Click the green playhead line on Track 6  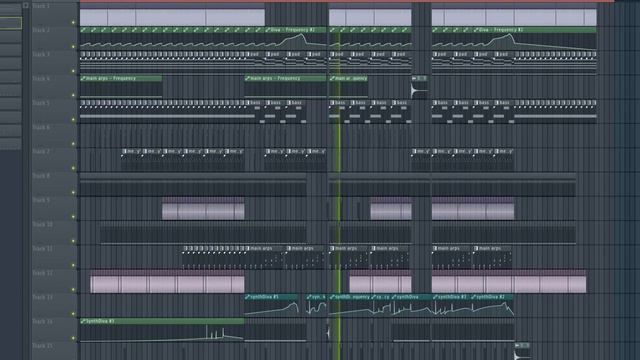(339, 136)
